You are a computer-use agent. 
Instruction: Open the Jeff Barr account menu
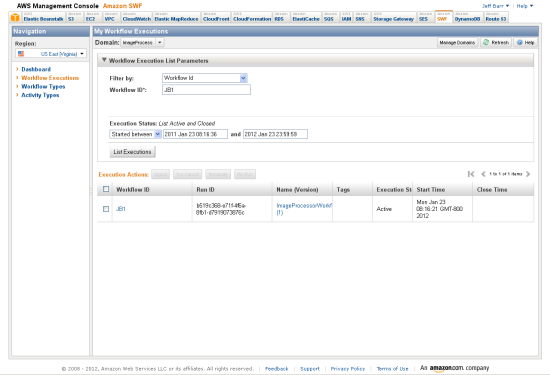click(x=495, y=6)
